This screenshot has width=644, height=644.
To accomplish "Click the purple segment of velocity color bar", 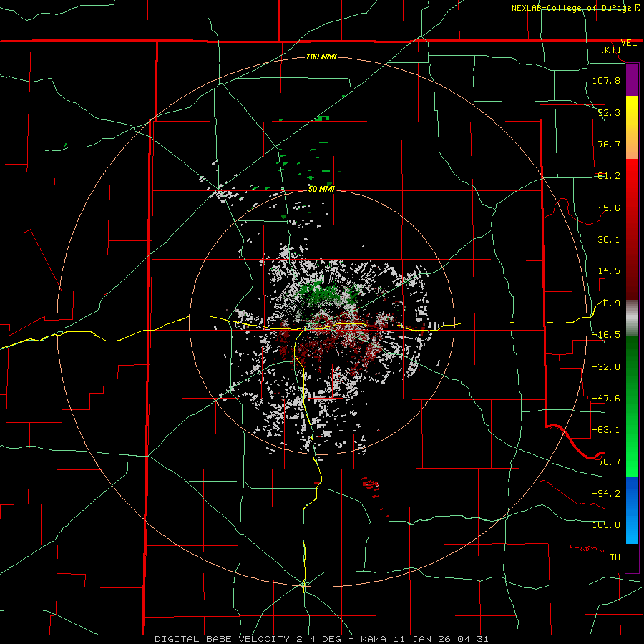I will click(632, 79).
